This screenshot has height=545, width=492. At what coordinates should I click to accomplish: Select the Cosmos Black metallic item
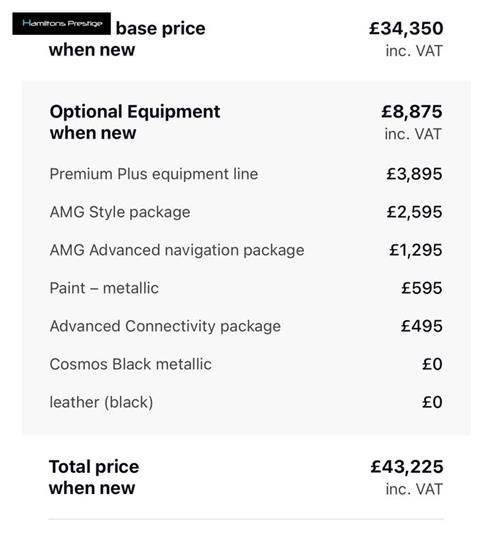tap(131, 364)
